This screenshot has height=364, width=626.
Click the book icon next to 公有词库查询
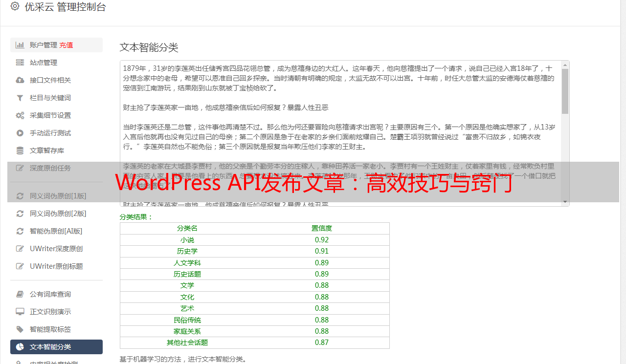coord(20,294)
